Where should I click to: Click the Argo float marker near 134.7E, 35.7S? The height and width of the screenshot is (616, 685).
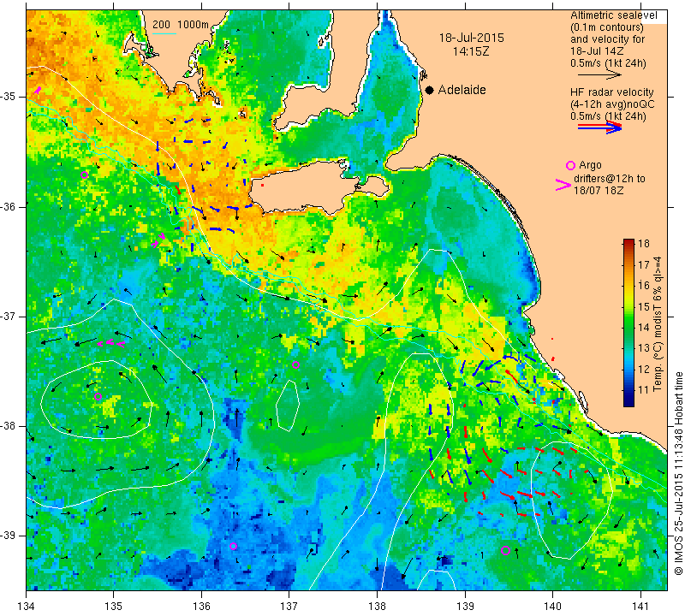84,175
